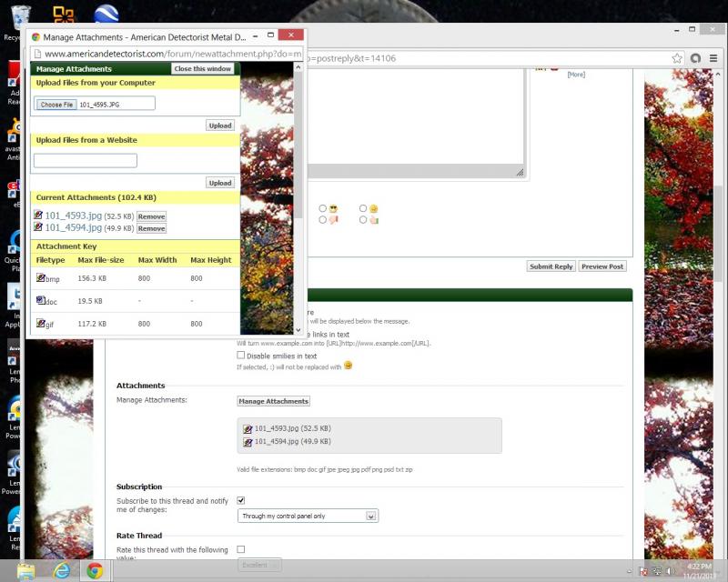
Task: Click the bmp filetype icon in Attachment Key
Action: pos(41,277)
